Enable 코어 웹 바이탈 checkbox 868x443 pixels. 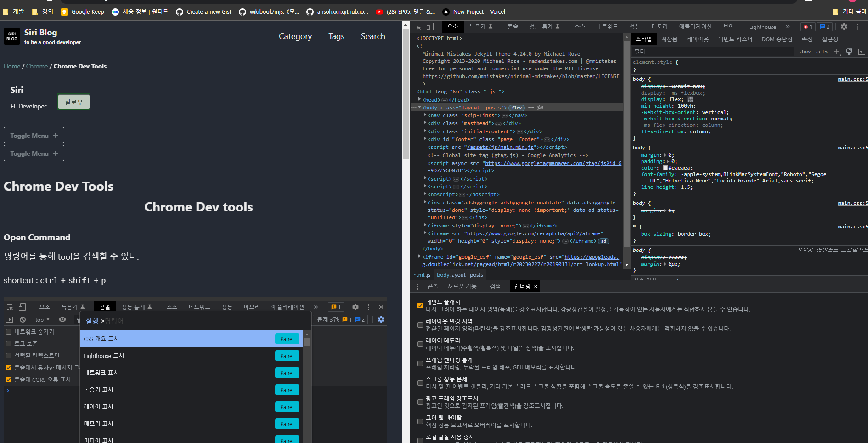tap(420, 421)
